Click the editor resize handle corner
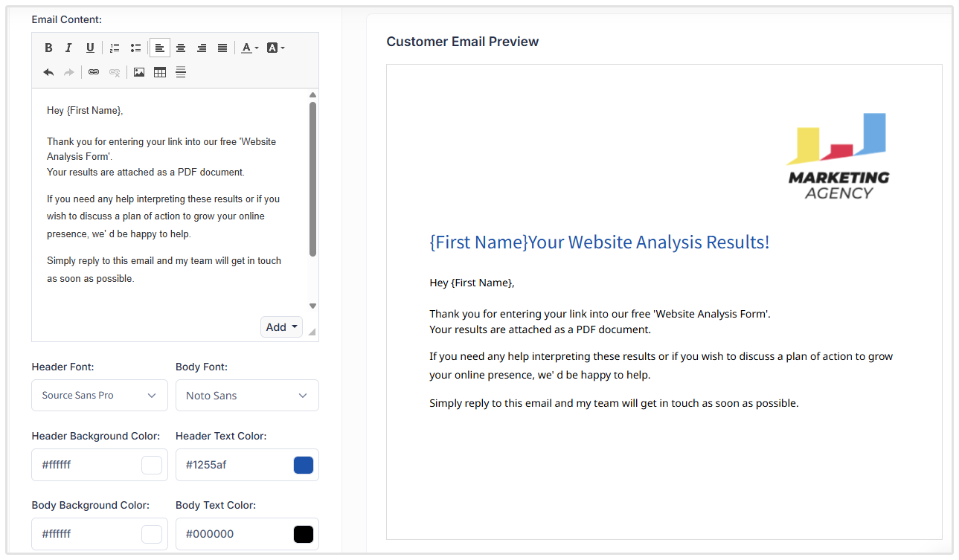The width and height of the screenshot is (959, 560). pos(312,332)
